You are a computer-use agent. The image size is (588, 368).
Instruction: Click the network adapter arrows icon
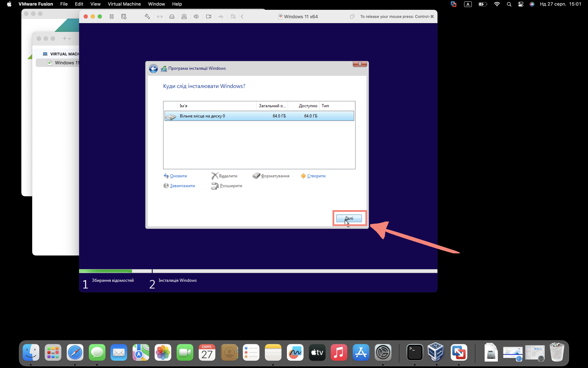(x=160, y=16)
